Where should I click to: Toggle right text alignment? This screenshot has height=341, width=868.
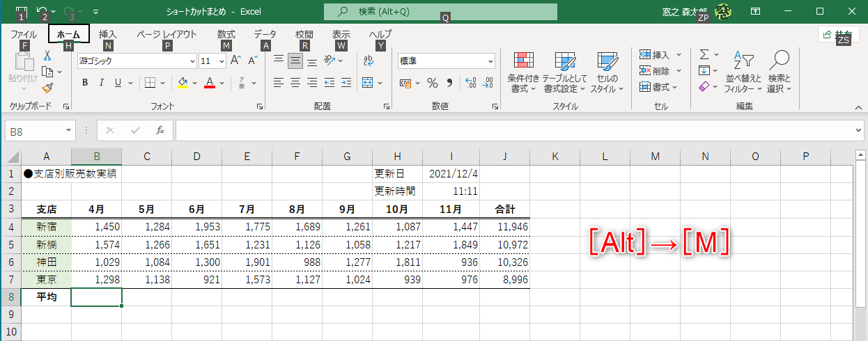click(312, 83)
